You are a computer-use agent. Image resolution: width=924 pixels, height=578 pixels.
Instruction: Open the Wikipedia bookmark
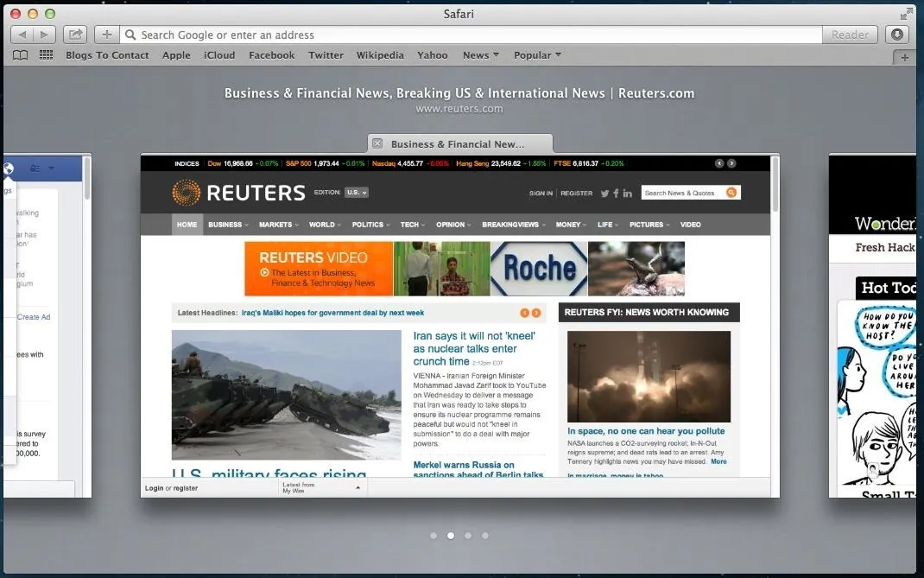click(380, 54)
